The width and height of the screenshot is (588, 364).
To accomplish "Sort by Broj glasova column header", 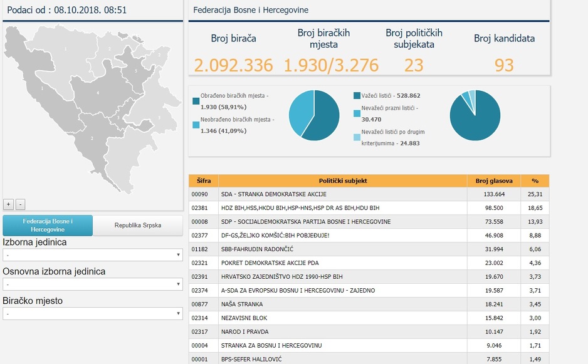I will click(x=494, y=181).
